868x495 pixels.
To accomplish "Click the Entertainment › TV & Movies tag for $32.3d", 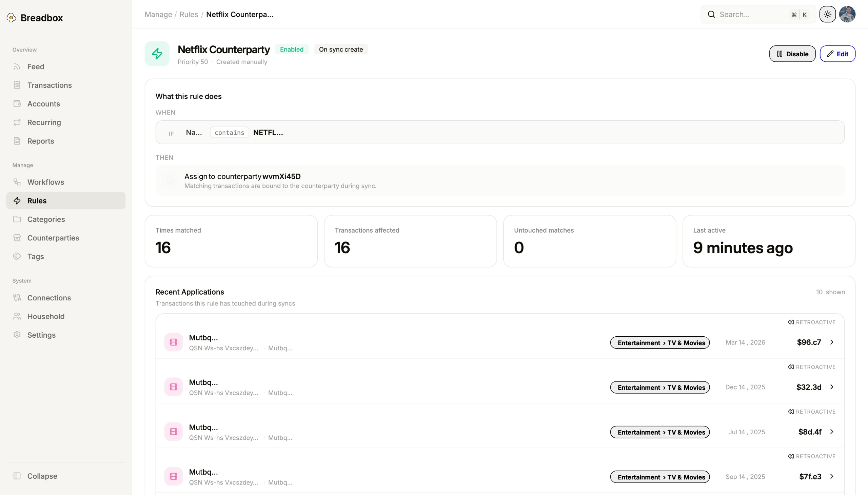I will click(x=660, y=388).
